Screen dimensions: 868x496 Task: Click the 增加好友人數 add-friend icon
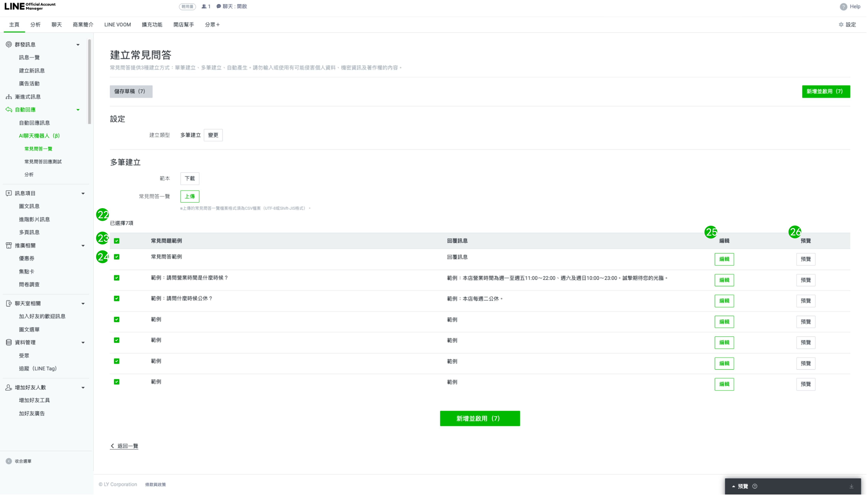pyautogui.click(x=9, y=388)
